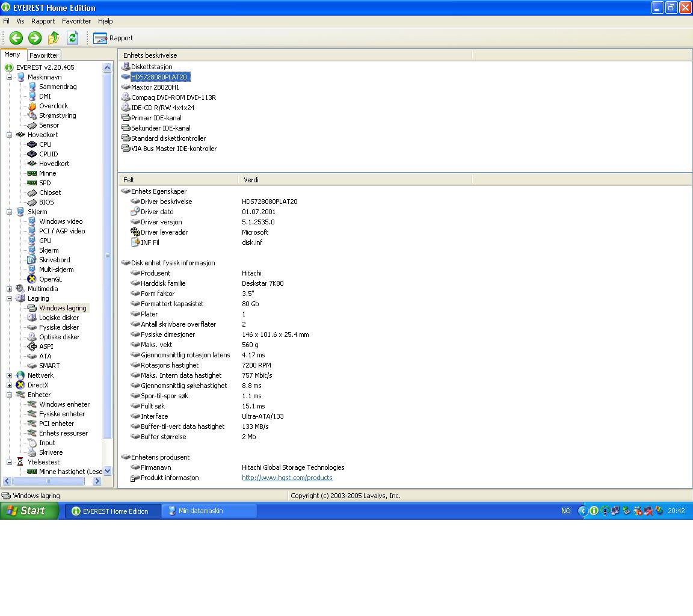This screenshot has width=693, height=616.
Task: Click the taskbar clock 20:42
Action: [x=676, y=511]
